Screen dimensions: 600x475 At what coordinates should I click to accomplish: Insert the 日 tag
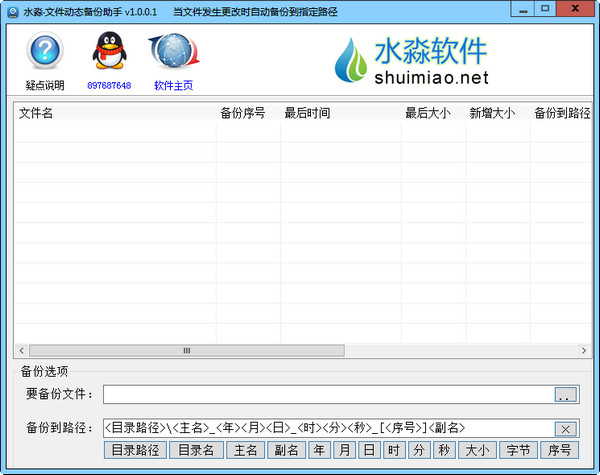point(369,450)
